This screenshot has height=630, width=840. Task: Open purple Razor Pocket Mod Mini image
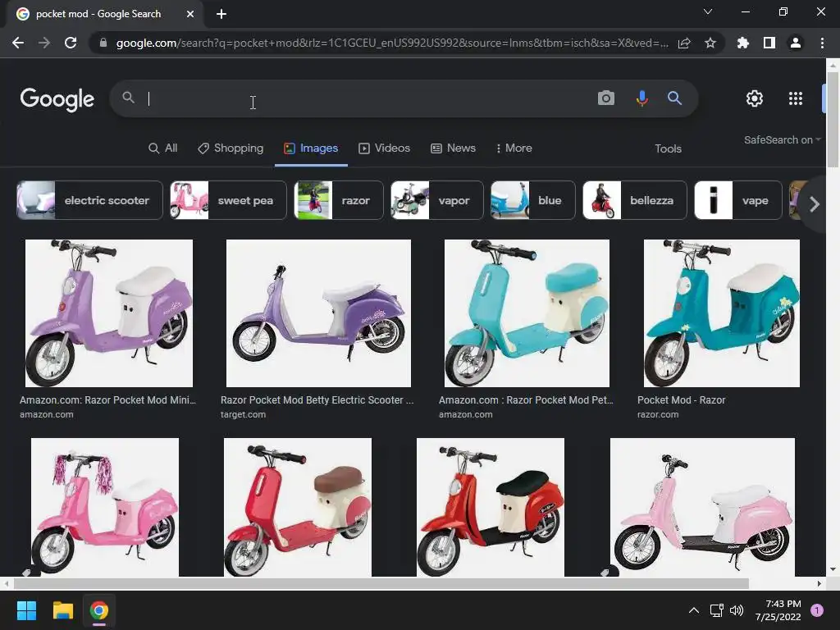point(109,313)
